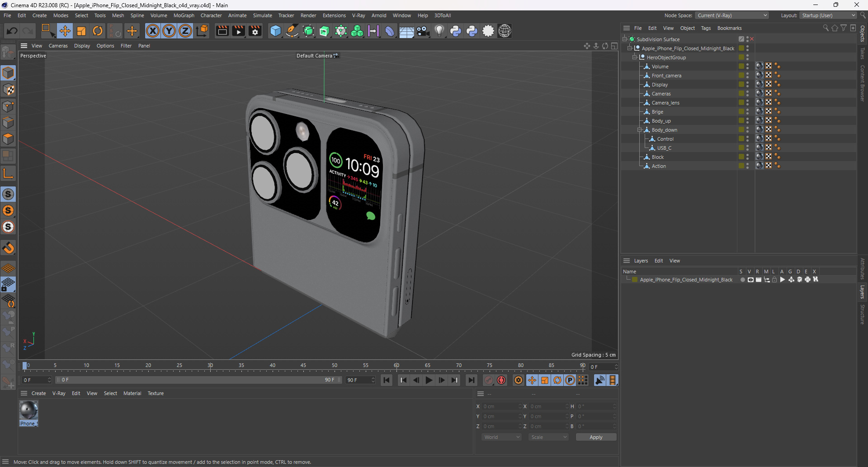Open the World coordinate dropdown

tap(502, 437)
